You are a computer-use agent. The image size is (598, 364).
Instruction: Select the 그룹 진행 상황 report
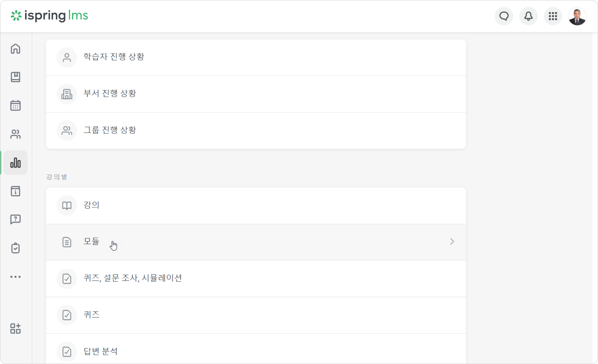[x=256, y=131]
